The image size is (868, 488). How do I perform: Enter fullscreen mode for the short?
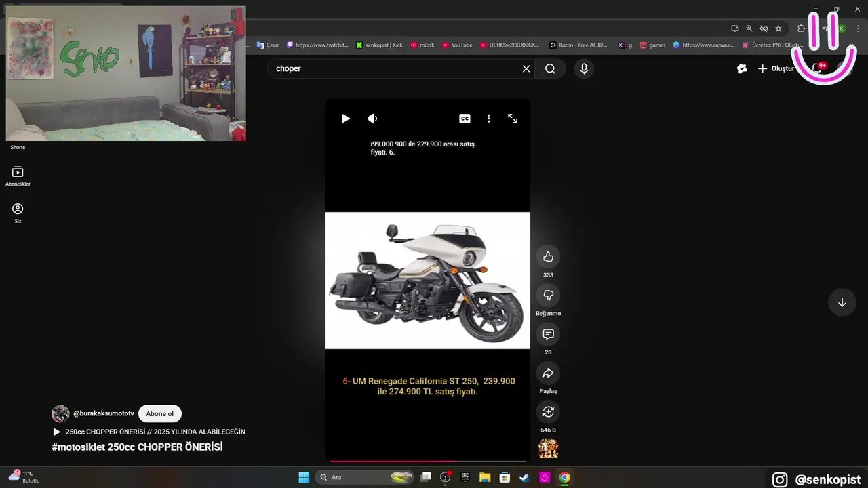(513, 119)
